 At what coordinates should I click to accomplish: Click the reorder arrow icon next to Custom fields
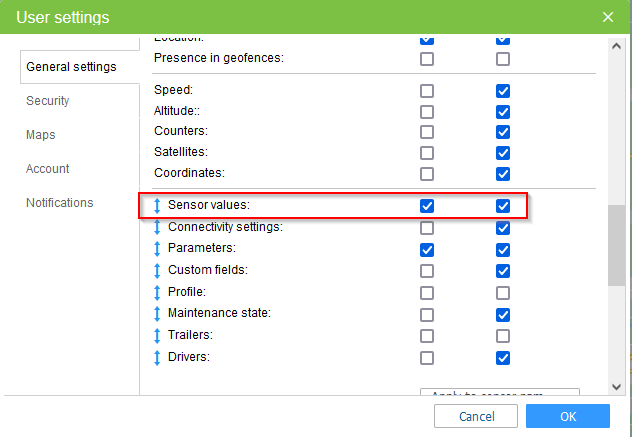(x=157, y=271)
